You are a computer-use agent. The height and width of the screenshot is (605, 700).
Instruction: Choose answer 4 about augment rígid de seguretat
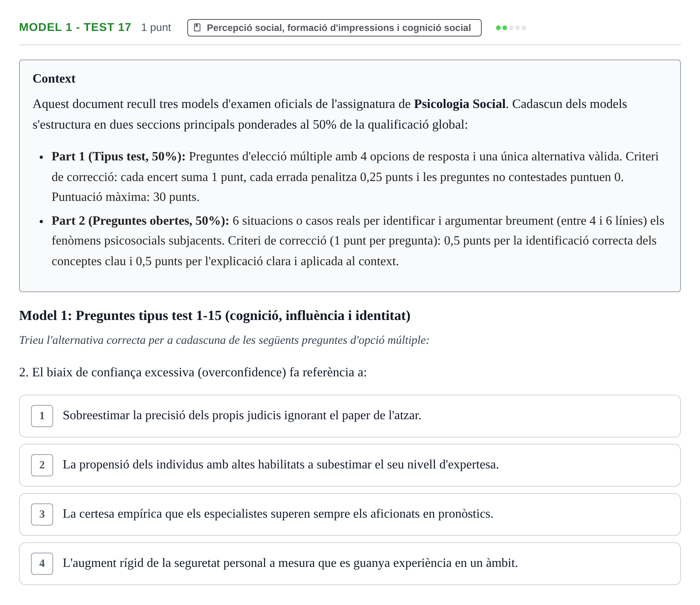pos(350,564)
